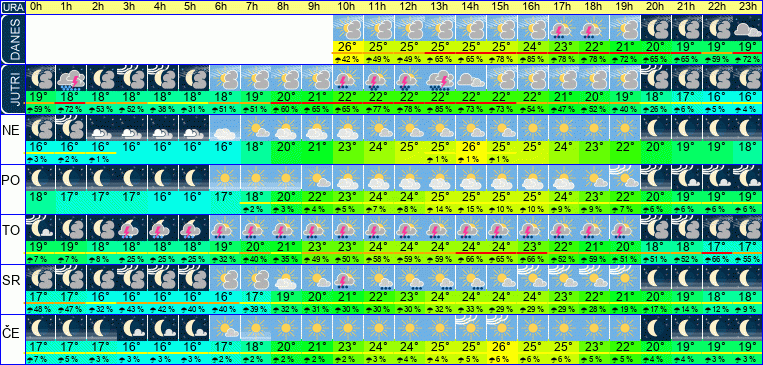763x365 pixels.
Task: Click the 12h column header
Action: [410, 7]
